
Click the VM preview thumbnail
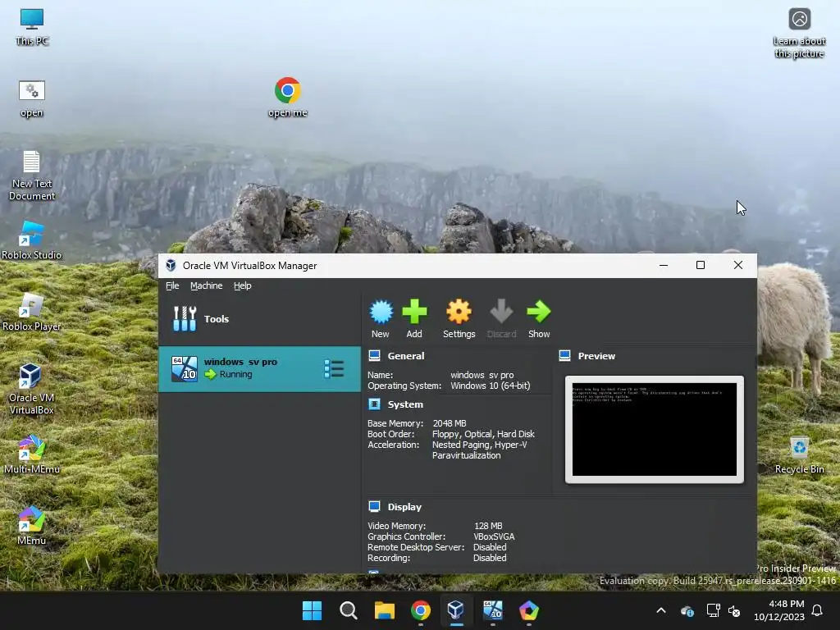point(654,429)
